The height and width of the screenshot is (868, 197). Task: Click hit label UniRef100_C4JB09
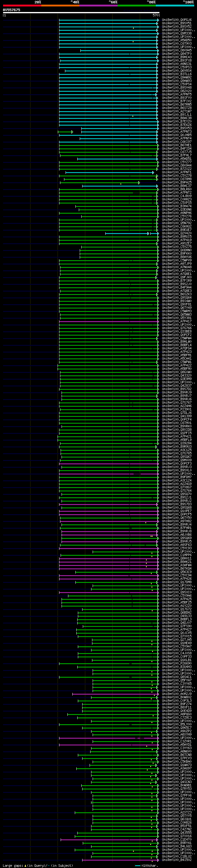177,196
